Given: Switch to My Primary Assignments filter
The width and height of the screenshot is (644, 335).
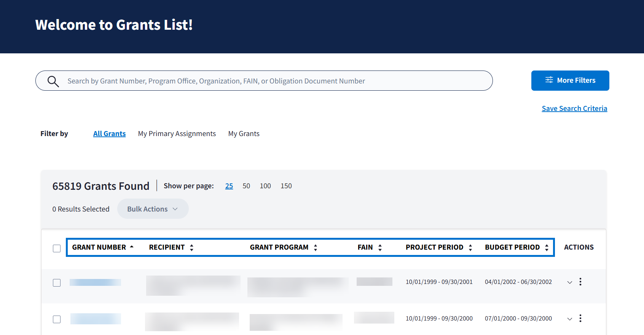Looking at the screenshot, I should (177, 134).
